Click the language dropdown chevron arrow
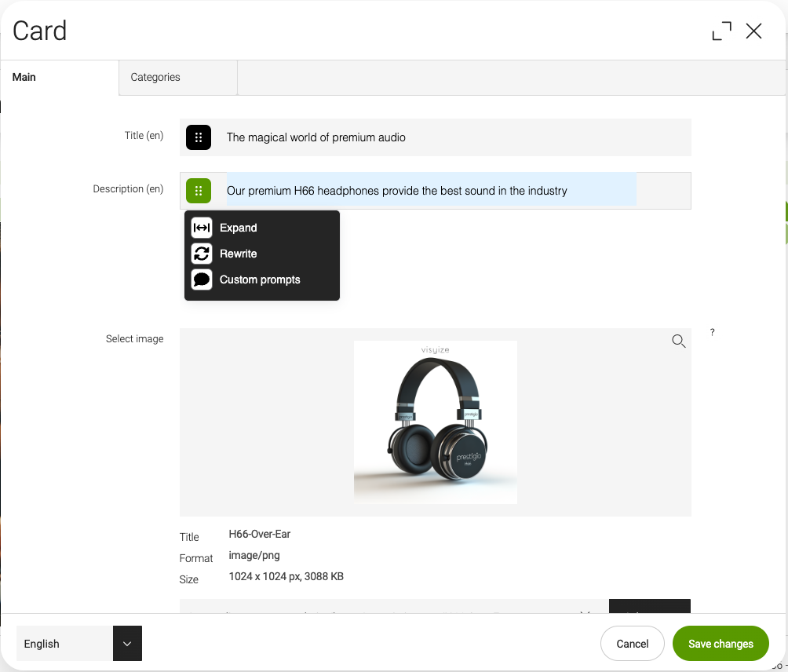 click(127, 644)
